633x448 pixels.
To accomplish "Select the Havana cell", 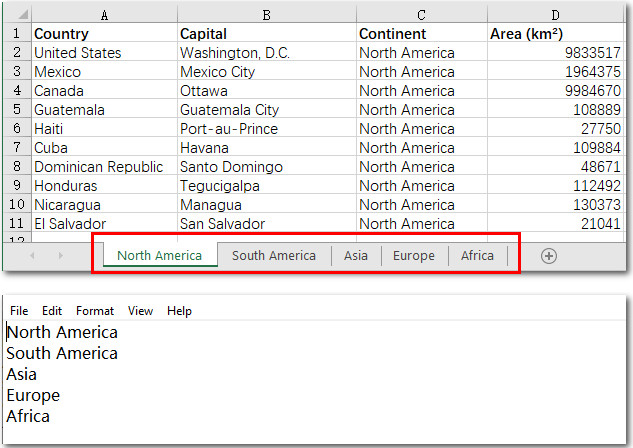I will (x=266, y=147).
